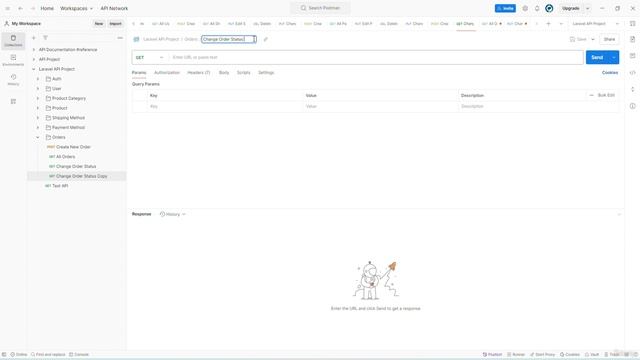The image size is (640, 360).
Task: Click the request URL input field
Action: [x=376, y=58]
